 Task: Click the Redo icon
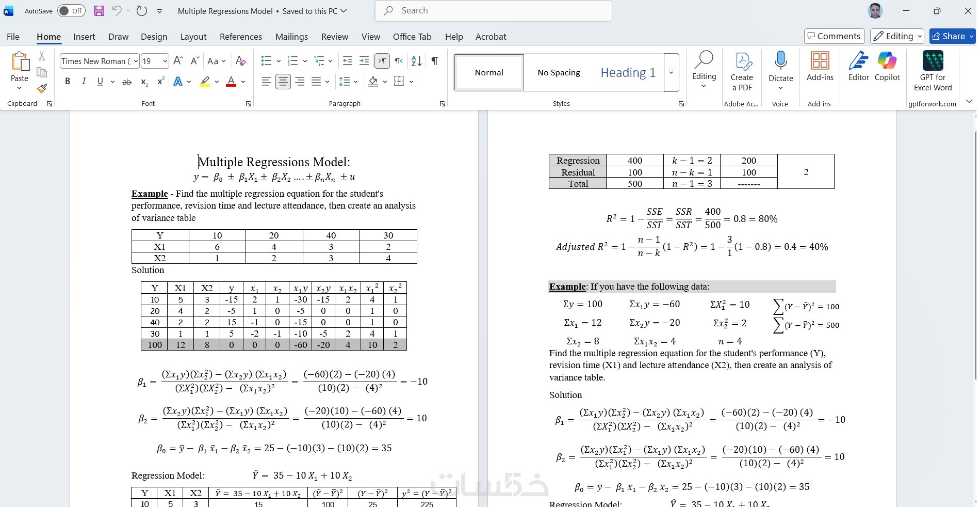142,11
